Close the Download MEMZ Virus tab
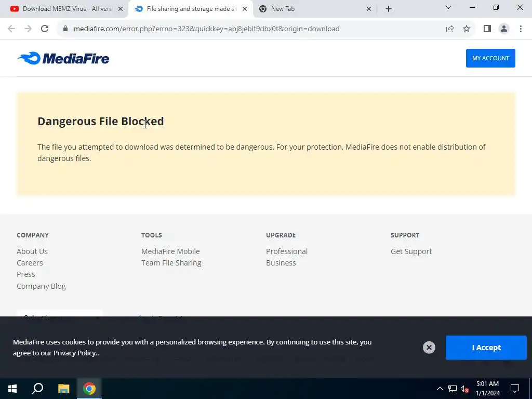 pos(121,9)
